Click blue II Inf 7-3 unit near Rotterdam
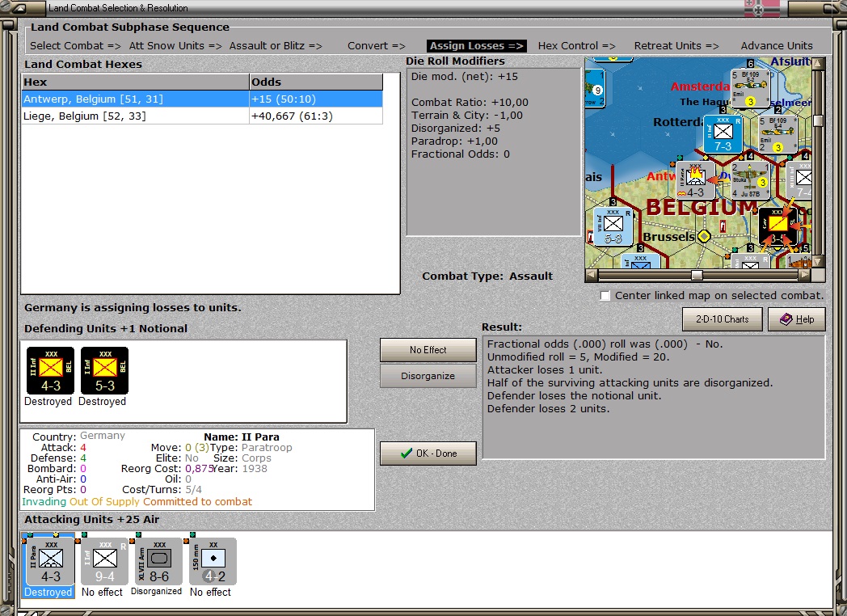Viewport: 847px width, 616px height. click(723, 134)
